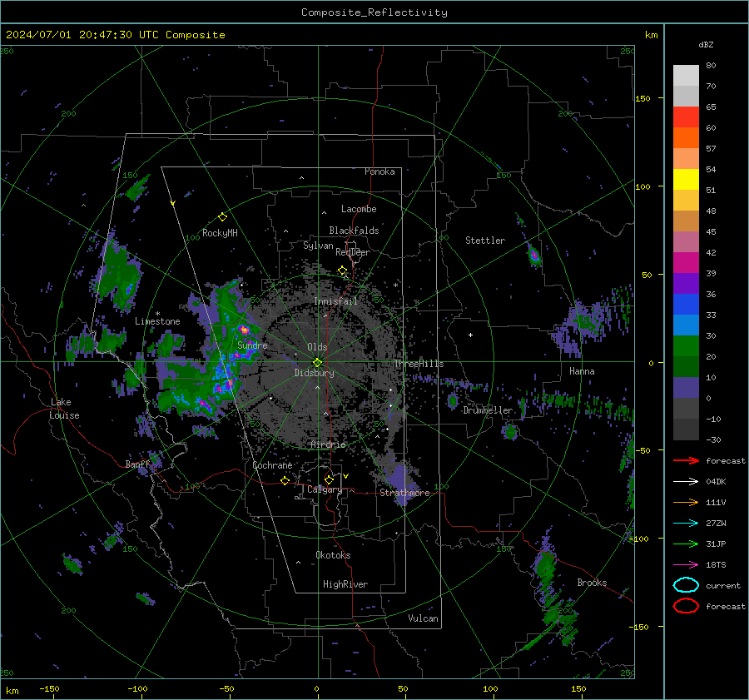Screen dimensions: 749x700
Task: Click the Ponoka label
Action: 379,171
